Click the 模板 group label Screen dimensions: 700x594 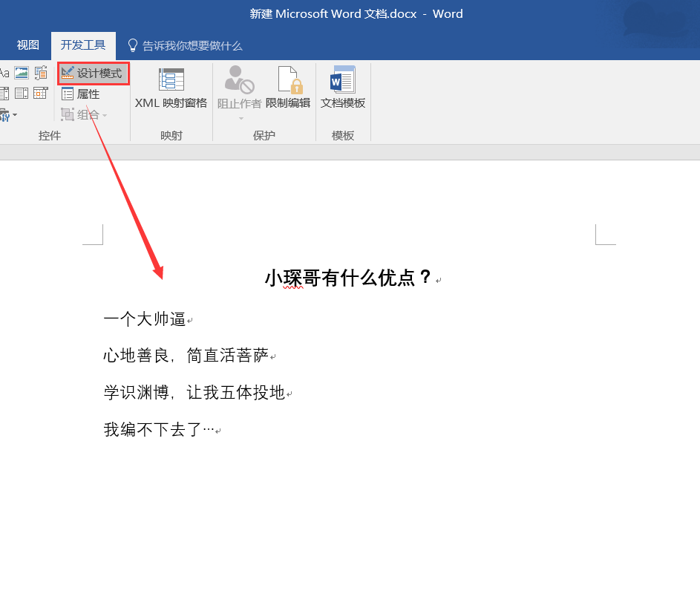[343, 135]
